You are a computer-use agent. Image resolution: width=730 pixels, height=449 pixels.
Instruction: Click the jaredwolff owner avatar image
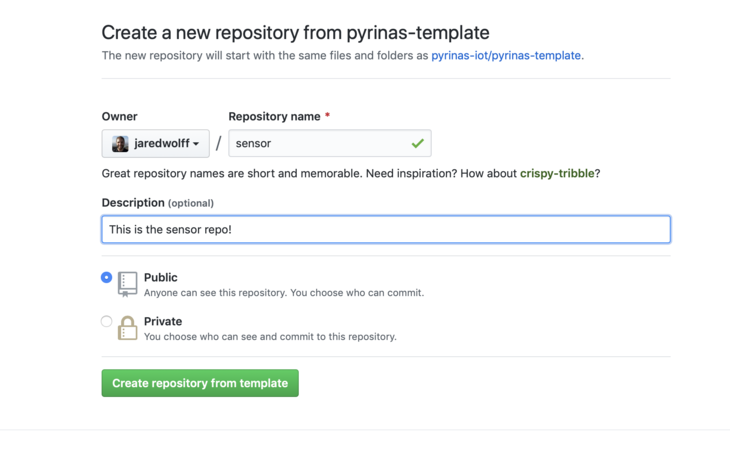pos(120,144)
